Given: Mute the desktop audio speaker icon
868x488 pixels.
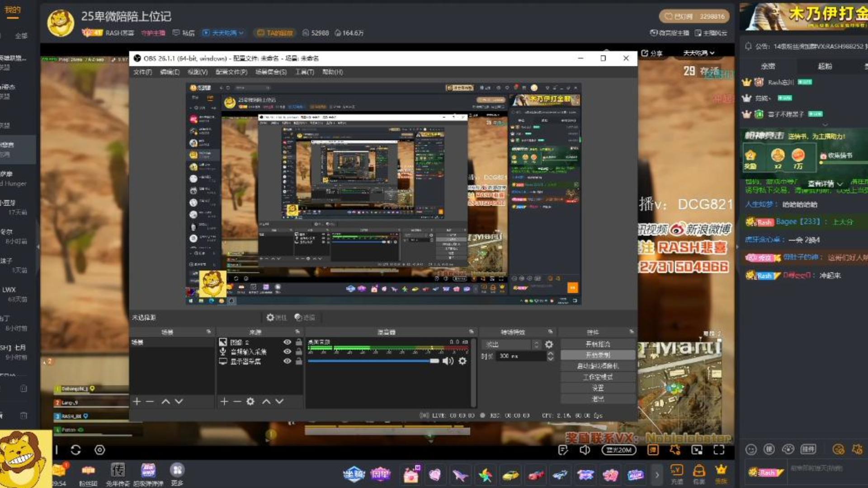Looking at the screenshot, I should 448,361.
